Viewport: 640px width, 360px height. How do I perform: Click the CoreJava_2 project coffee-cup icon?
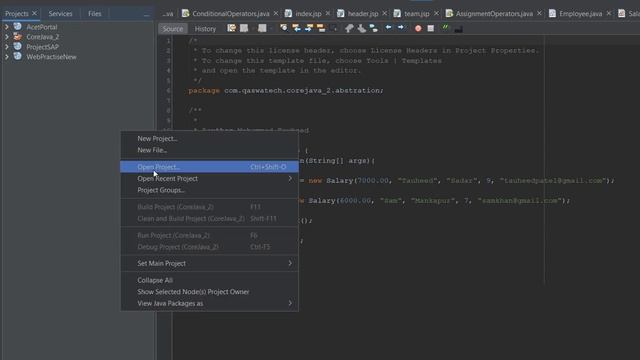18,36
